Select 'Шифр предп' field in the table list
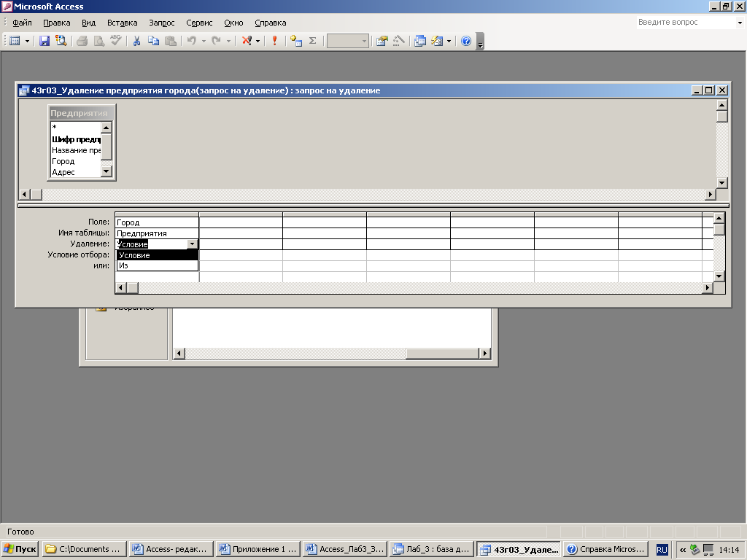The image size is (747, 560). pyautogui.click(x=76, y=139)
